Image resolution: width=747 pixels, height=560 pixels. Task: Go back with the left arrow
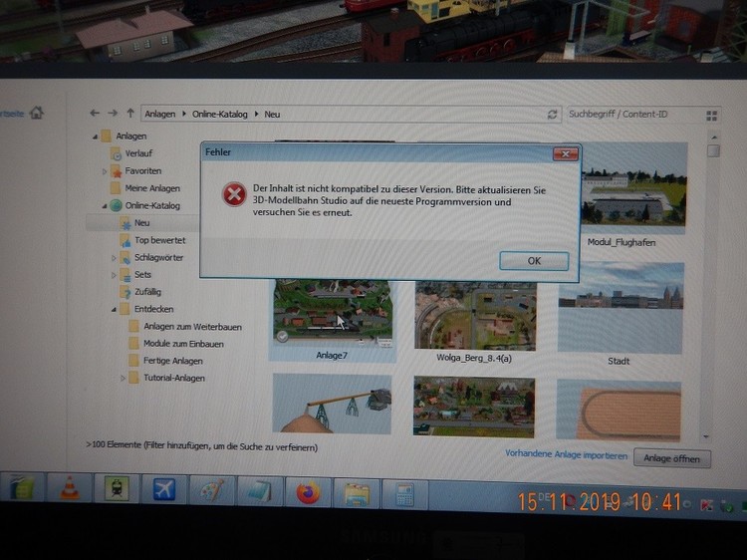[x=95, y=113]
